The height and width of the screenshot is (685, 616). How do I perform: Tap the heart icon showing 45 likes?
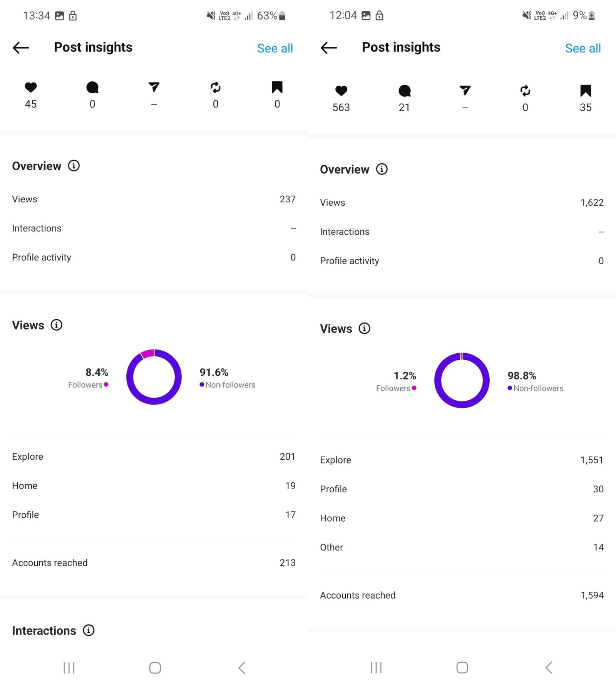[31, 87]
